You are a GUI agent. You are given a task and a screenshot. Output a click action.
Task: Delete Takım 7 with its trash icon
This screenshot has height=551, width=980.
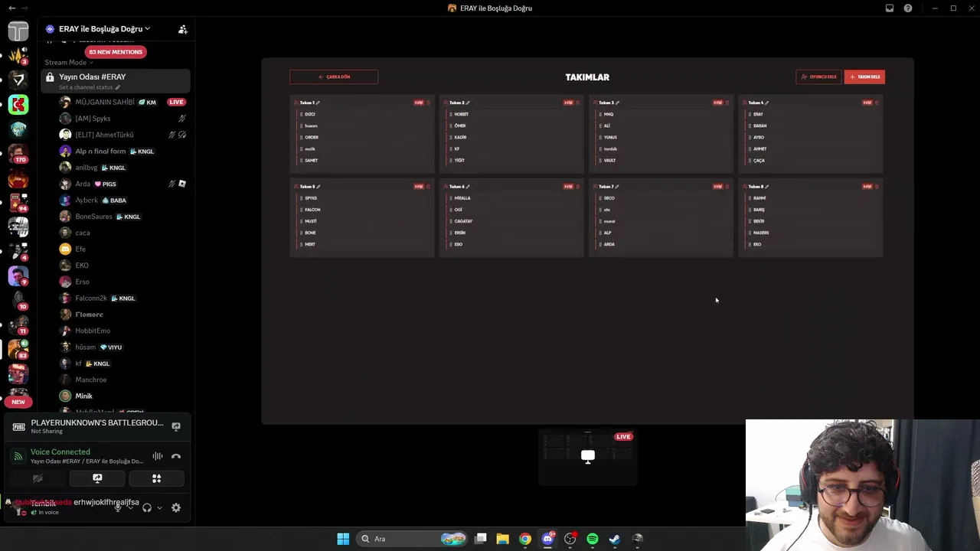[x=727, y=187]
